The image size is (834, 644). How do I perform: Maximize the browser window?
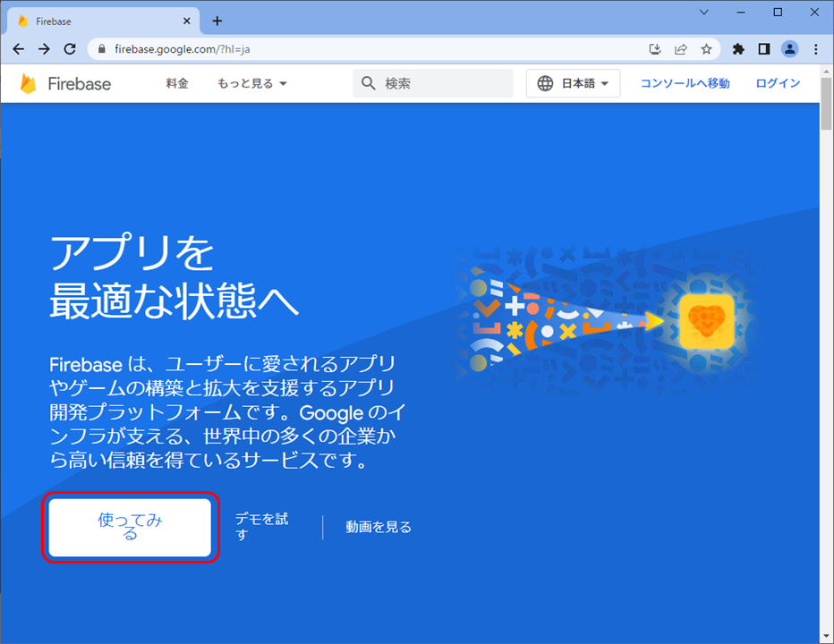pyautogui.click(x=778, y=13)
